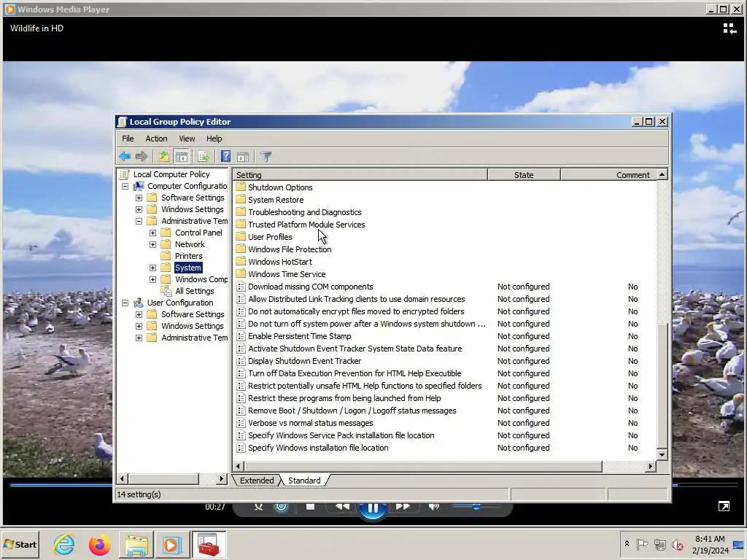This screenshot has height=560, width=747.
Task: Pause playback in Windows Media Player
Action: click(x=373, y=508)
